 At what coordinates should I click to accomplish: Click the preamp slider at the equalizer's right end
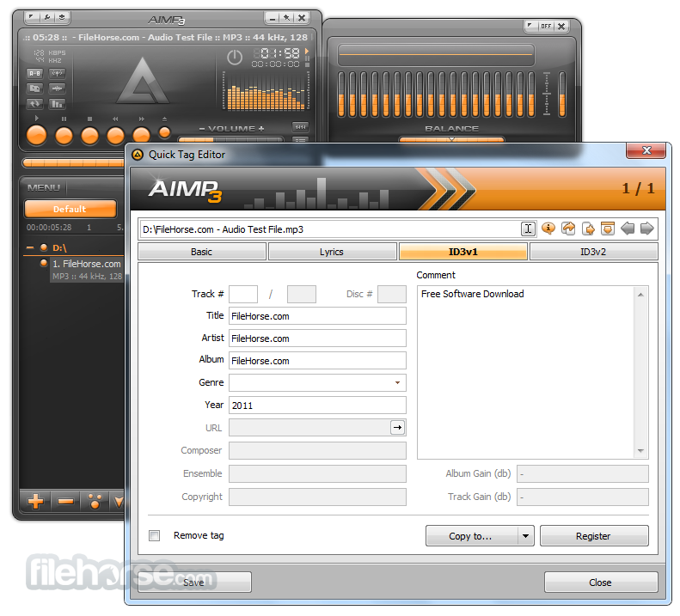click(562, 95)
